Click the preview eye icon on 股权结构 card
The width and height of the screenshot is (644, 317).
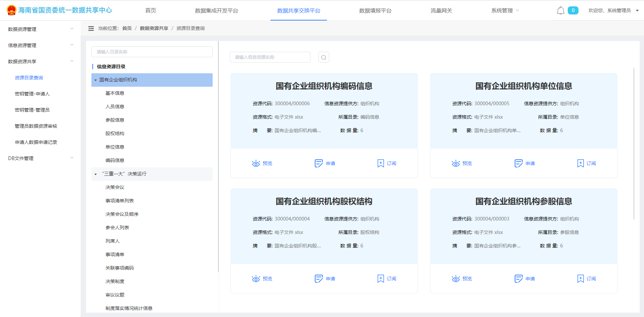coord(256,279)
